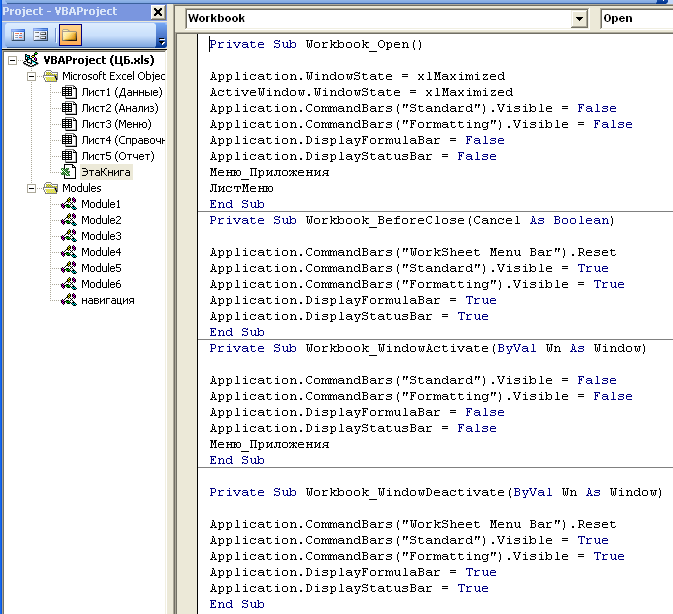Click Workbook_BeforeClose procedure declaration line
Image resolution: width=673 pixels, height=614 pixels.
[x=412, y=220]
